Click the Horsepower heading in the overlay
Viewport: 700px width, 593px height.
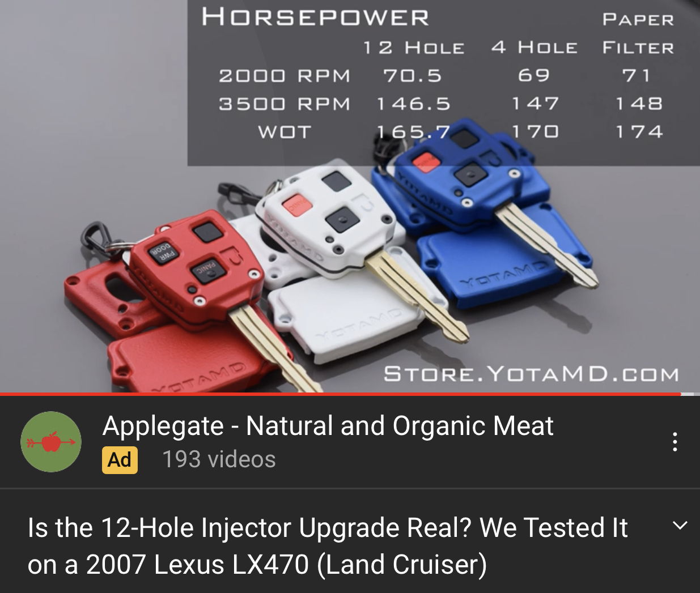316,17
